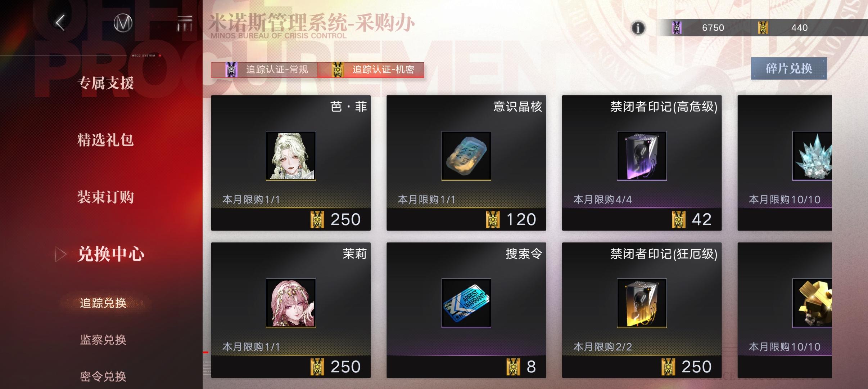The width and height of the screenshot is (868, 389).
Task: Go to 装束订购 section
Action: tap(105, 197)
